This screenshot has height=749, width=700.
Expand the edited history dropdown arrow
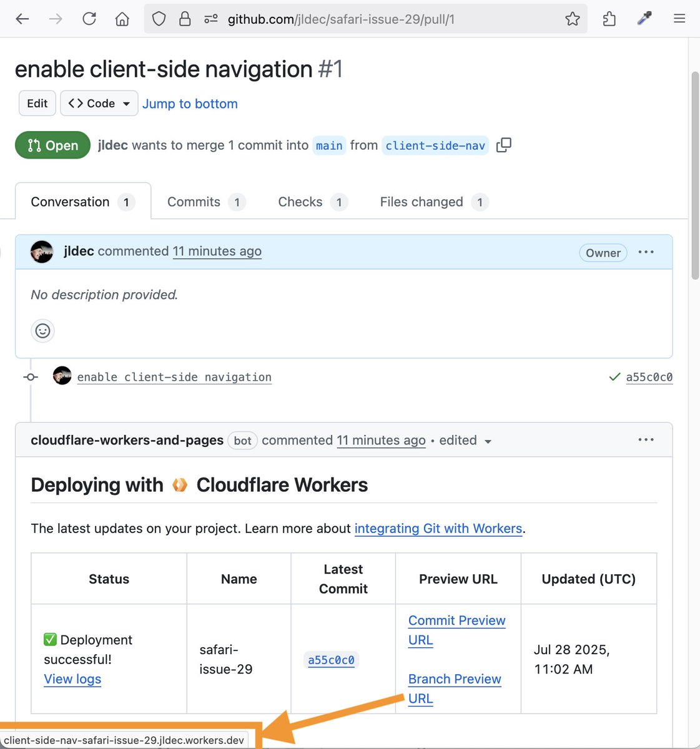coord(488,441)
